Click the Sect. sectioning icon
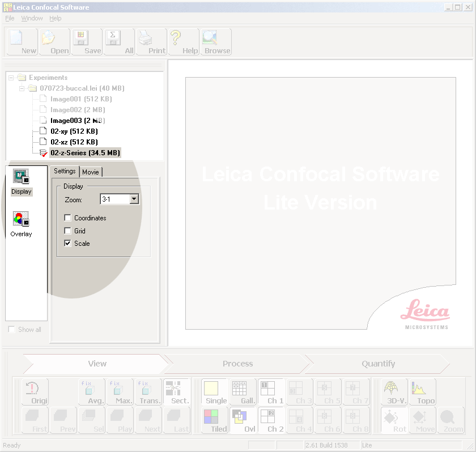 click(177, 391)
